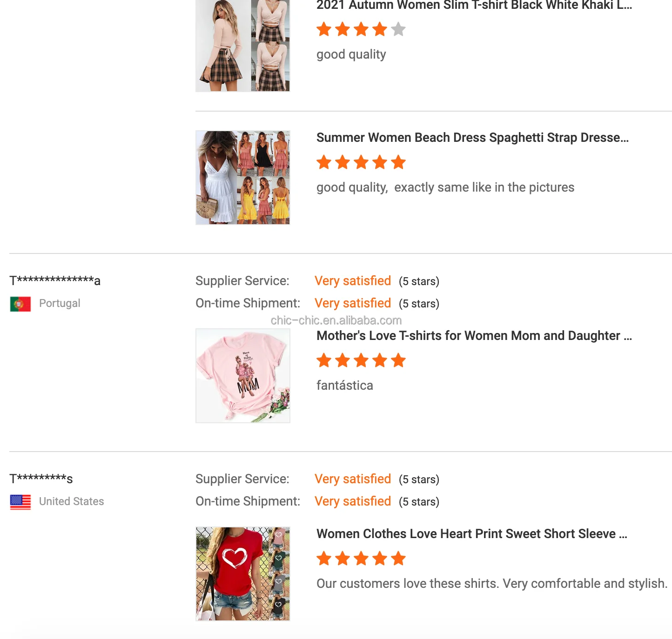Click star rating of Mother's Love T-shirt review
Screen dimensions: 672x639
coord(361,360)
